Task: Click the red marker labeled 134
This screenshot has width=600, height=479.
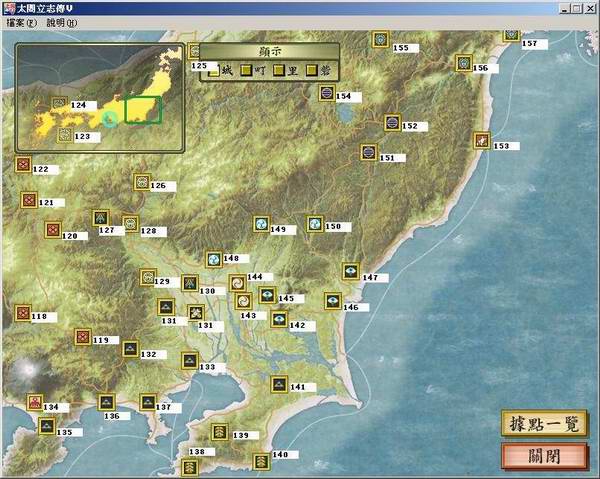Action: click(35, 402)
